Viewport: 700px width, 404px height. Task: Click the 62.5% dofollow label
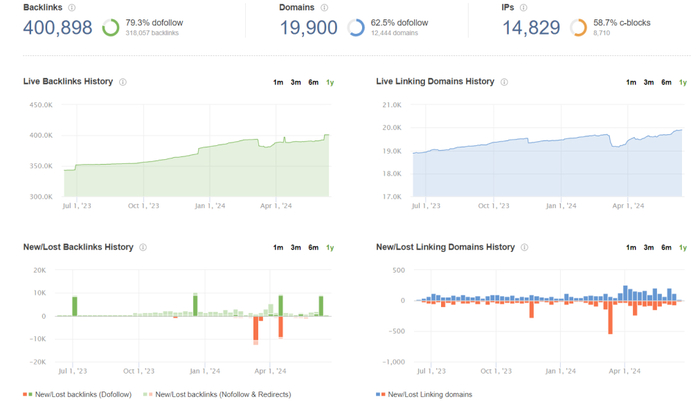coord(399,23)
